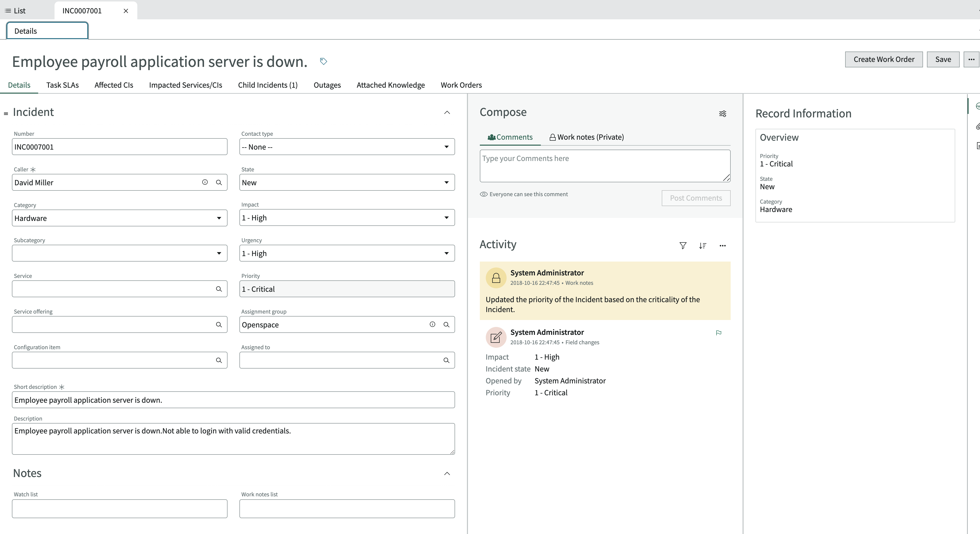This screenshot has width=980, height=534.
Task: Click the top Details tab button
Action: pos(47,31)
